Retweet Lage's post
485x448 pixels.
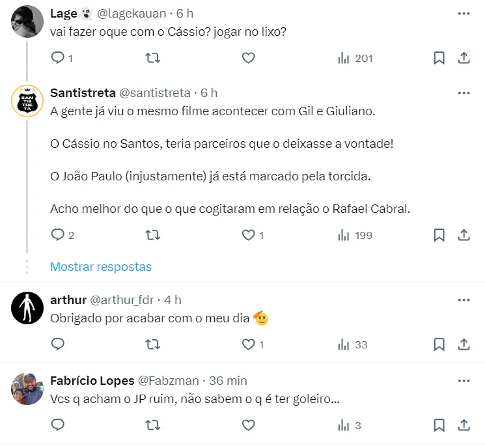point(152,58)
